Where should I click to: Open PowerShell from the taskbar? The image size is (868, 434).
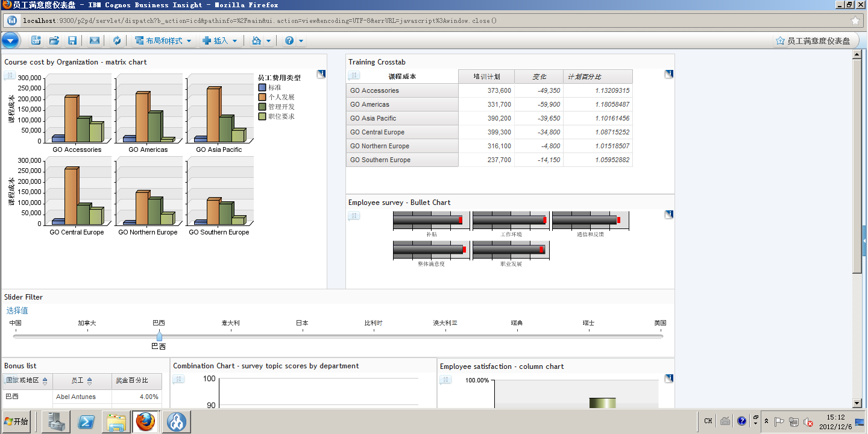[87, 422]
